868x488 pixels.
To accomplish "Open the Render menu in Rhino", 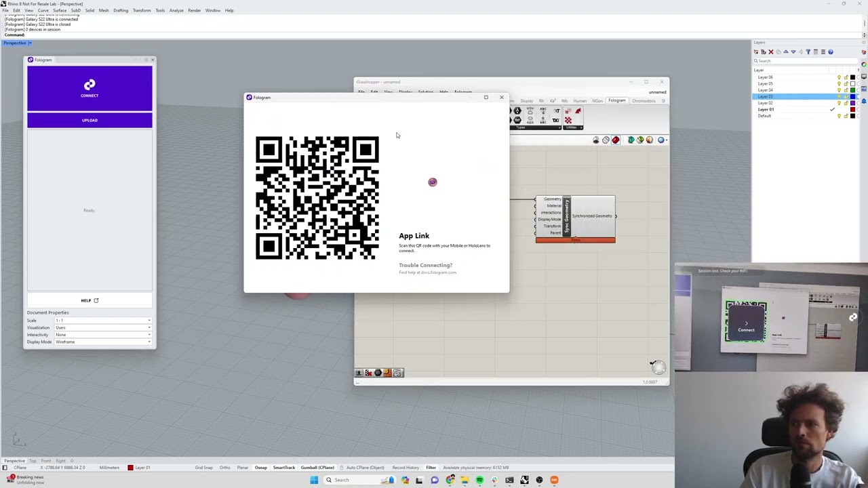I will point(195,10).
